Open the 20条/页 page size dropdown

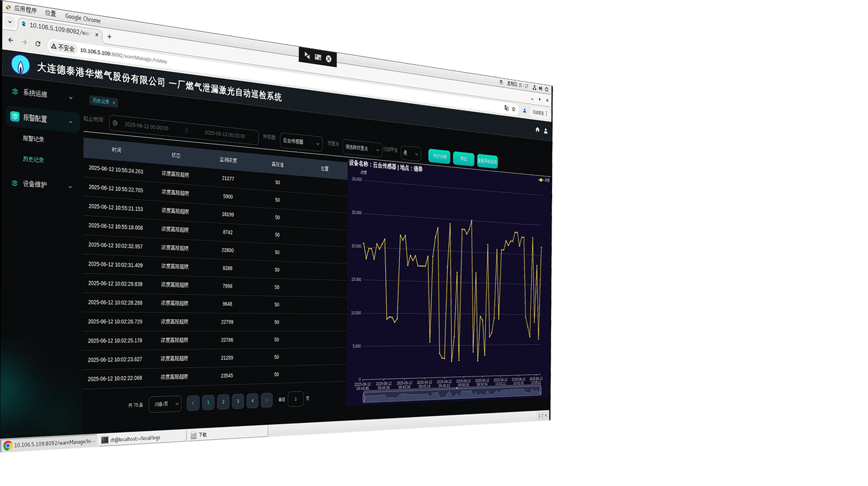[165, 404]
